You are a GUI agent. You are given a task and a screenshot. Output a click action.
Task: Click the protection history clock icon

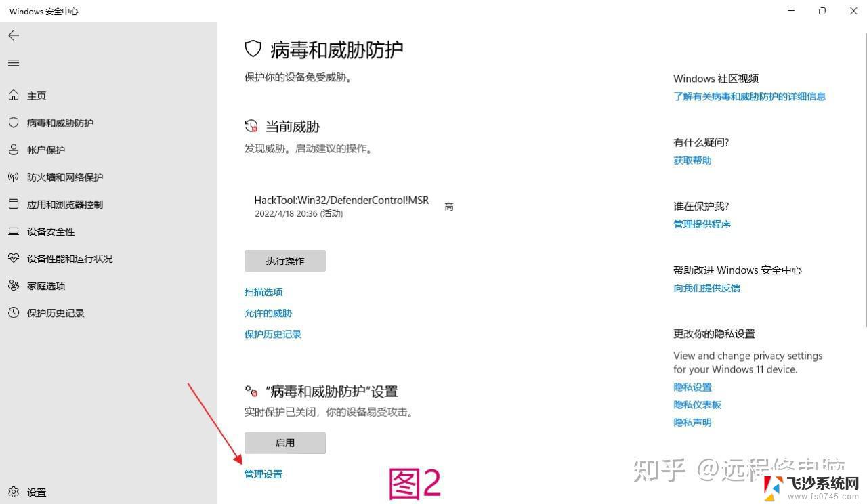click(14, 312)
